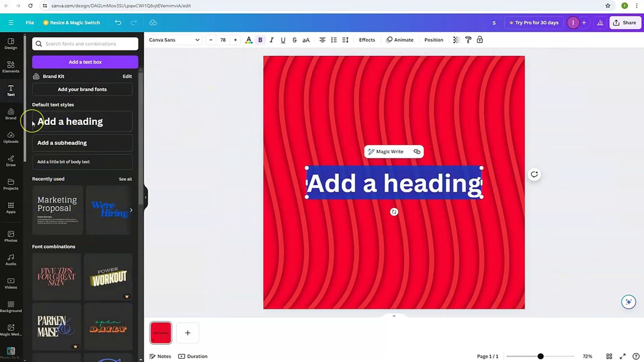The width and height of the screenshot is (644, 362).
Task: Expand the Recently used carousel arrow
Action: click(x=131, y=210)
